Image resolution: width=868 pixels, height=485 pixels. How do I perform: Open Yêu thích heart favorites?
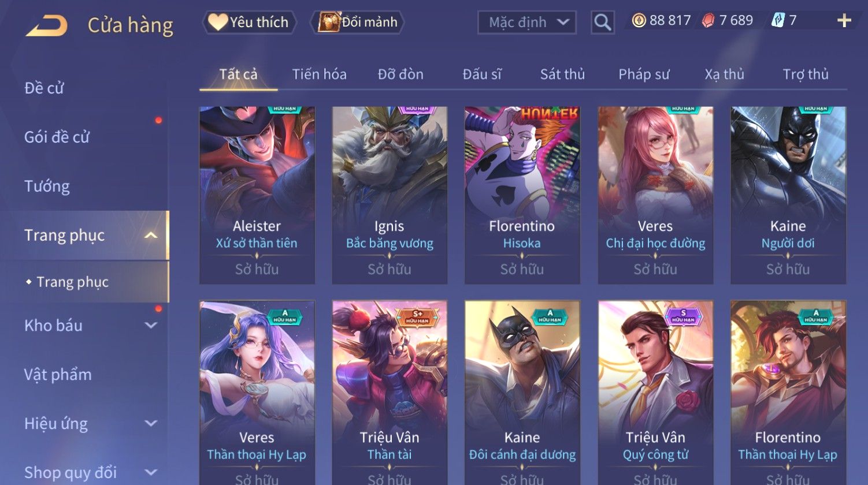coord(249,23)
